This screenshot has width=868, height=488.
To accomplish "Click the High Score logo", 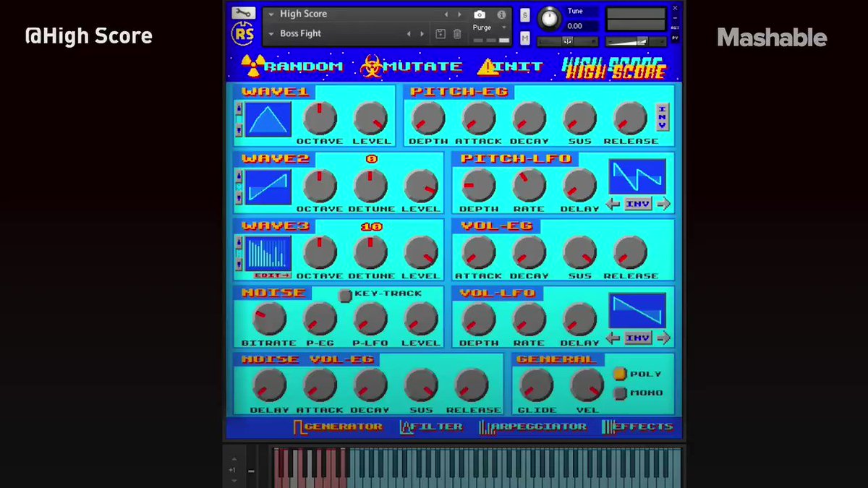I will 614,67.
